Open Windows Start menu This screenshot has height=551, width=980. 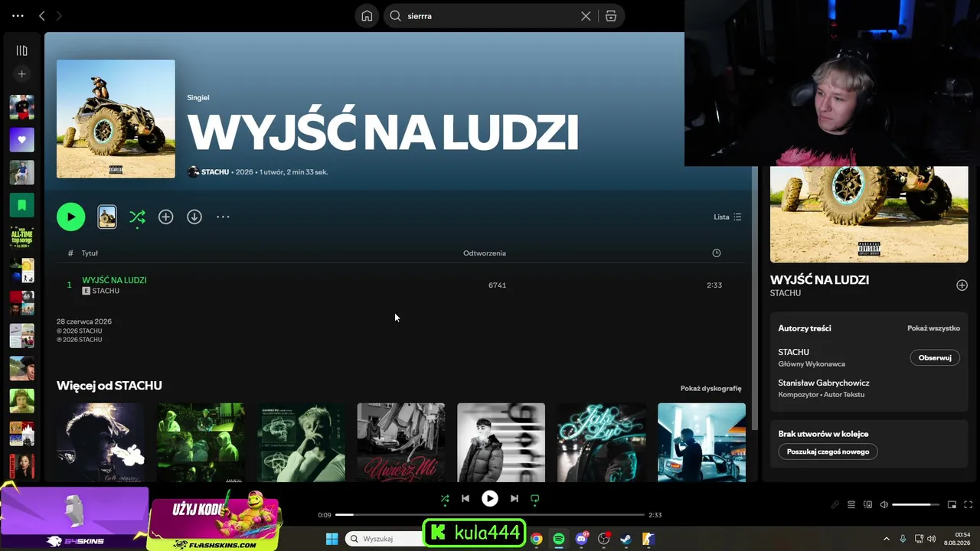coord(332,539)
